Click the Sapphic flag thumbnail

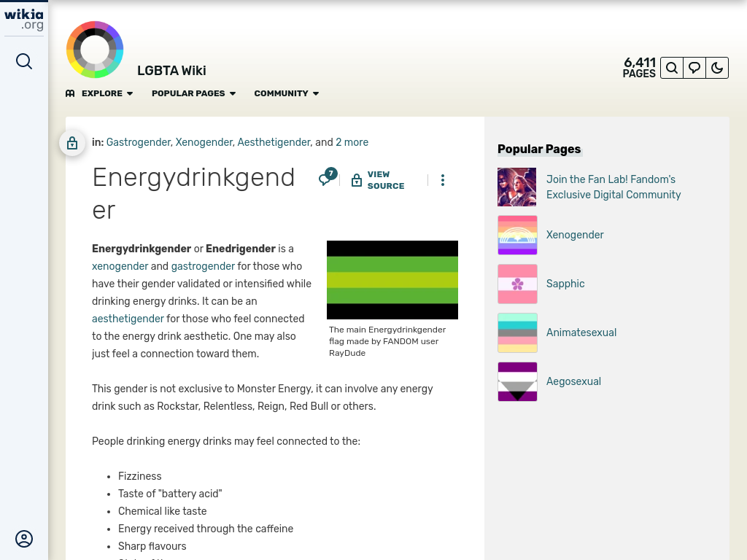click(517, 284)
